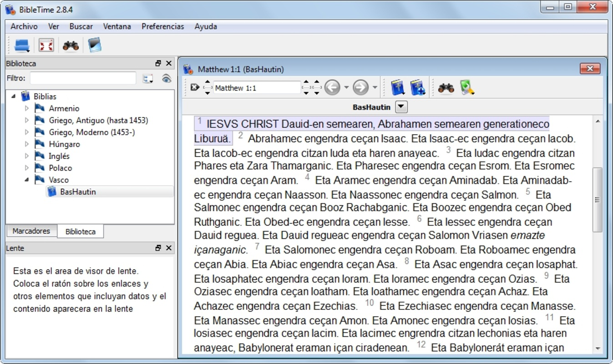The image size is (613, 364).
Task: Click verse number 12 marker
Action: [421, 344]
